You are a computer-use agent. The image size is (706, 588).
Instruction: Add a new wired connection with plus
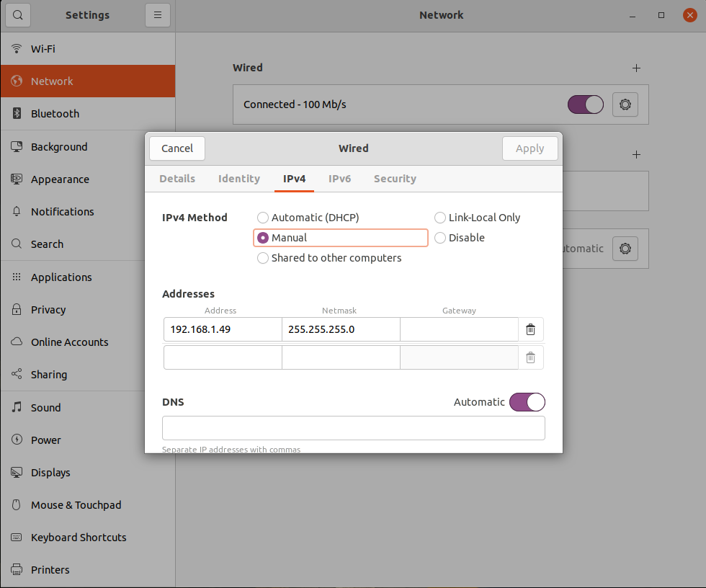[636, 68]
